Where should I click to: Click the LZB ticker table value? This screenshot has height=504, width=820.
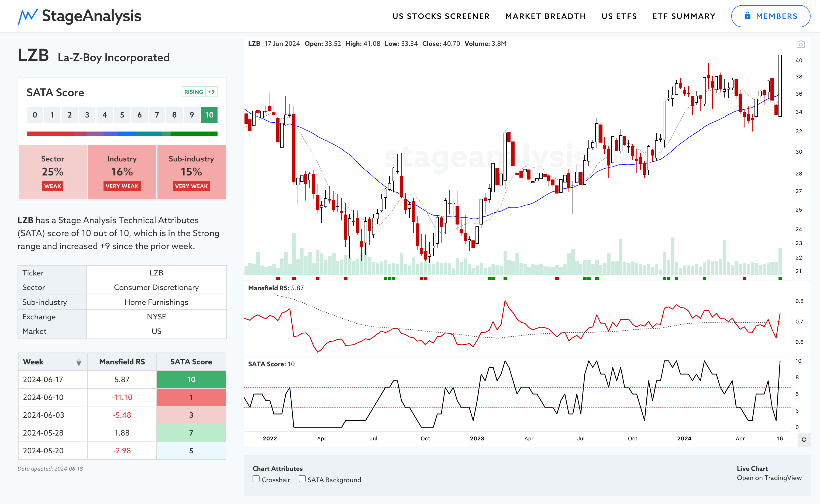click(156, 273)
